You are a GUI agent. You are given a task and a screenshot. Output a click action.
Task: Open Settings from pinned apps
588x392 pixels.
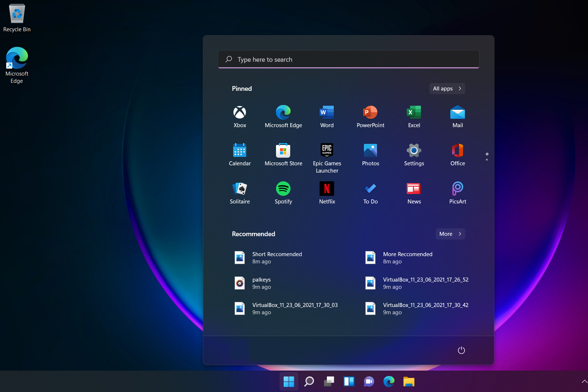pyautogui.click(x=414, y=155)
